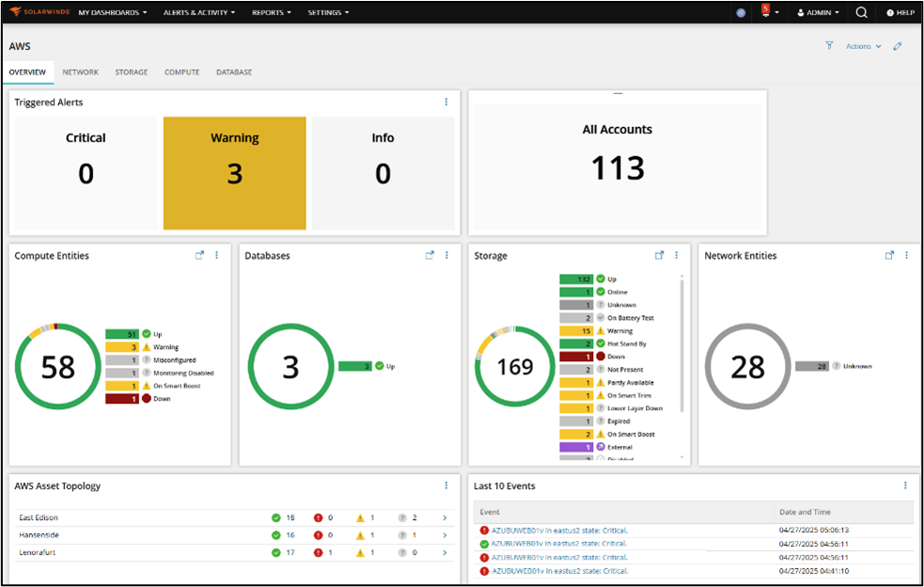Viewport: 924px width, 587px height.
Task: Open Storage external link icon
Action: pyautogui.click(x=660, y=256)
